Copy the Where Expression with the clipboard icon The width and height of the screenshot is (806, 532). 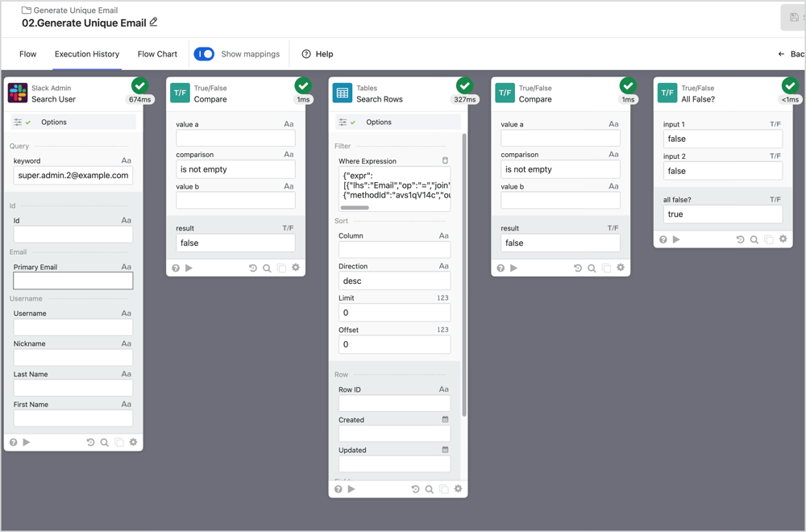pyautogui.click(x=445, y=160)
